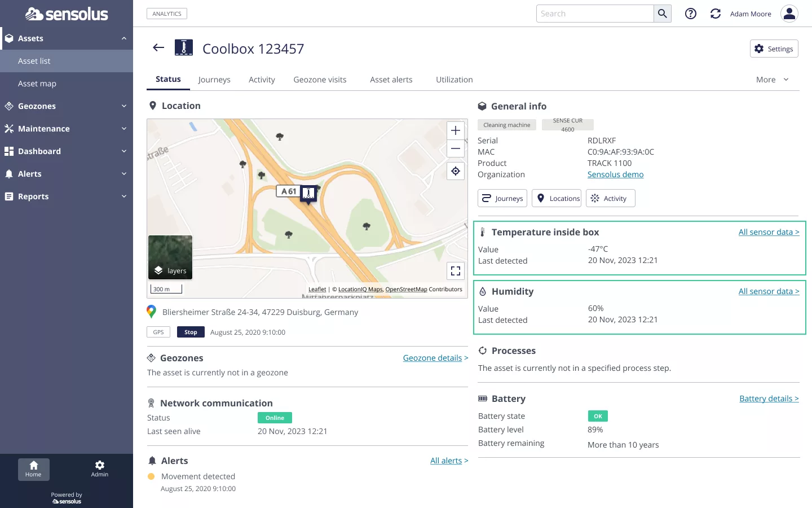Open the help question mark icon
The image size is (812, 508).
click(690, 14)
